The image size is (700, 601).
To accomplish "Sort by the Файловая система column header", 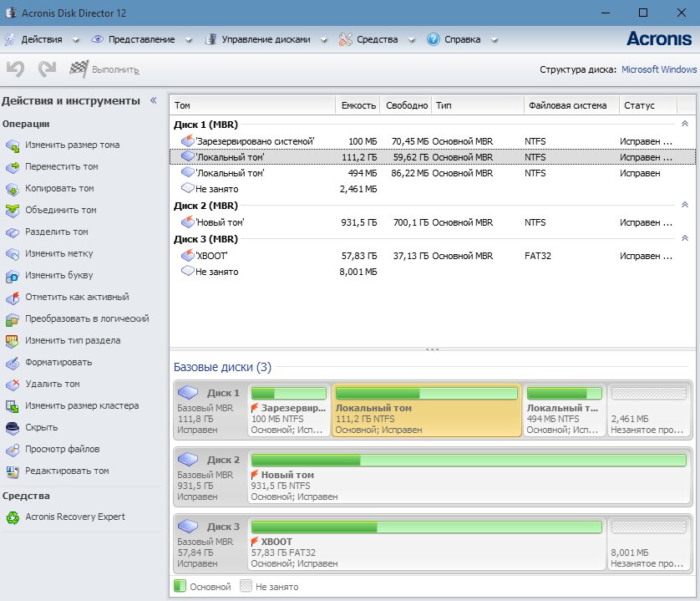I will click(x=571, y=105).
